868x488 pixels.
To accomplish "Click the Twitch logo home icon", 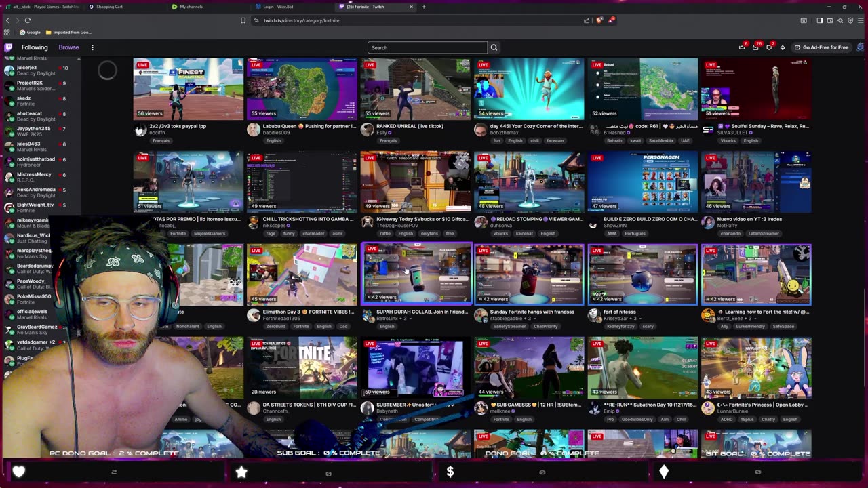I will 8,47.
